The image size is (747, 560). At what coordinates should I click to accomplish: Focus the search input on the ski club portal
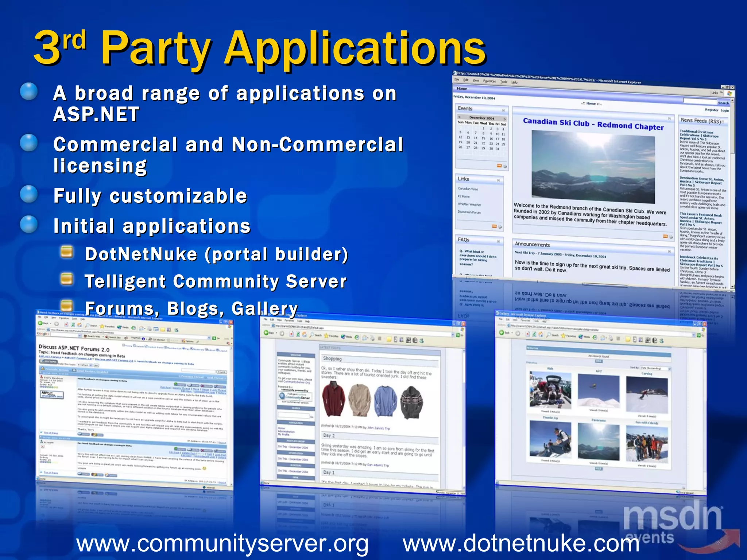[700, 101]
